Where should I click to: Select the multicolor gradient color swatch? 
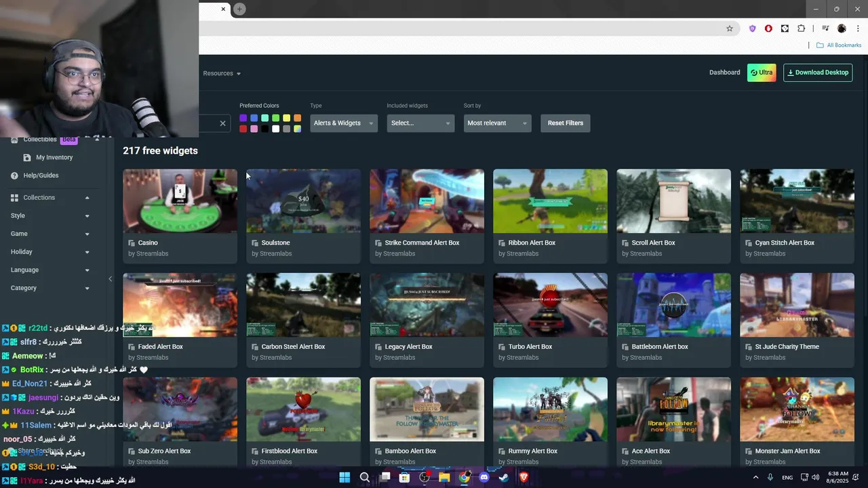[x=297, y=129]
